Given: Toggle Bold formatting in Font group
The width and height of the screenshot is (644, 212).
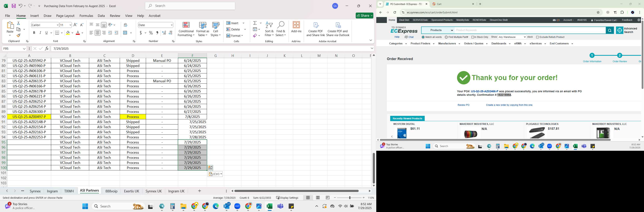Looking at the screenshot, I should [34, 33].
